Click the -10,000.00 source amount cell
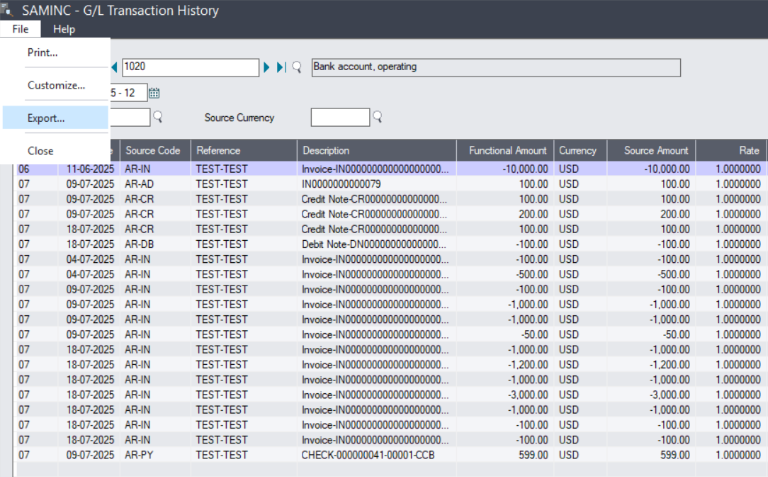 pyautogui.click(x=651, y=169)
